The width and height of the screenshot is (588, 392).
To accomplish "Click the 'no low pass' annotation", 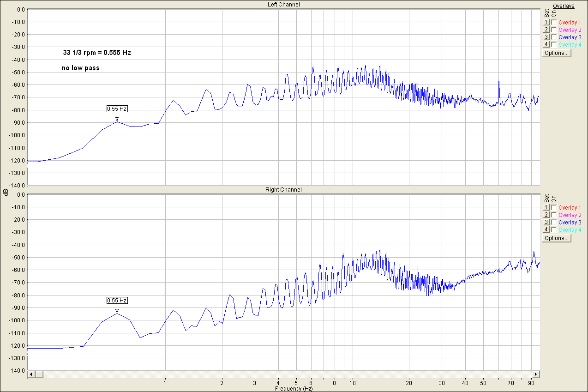I will pyautogui.click(x=80, y=68).
